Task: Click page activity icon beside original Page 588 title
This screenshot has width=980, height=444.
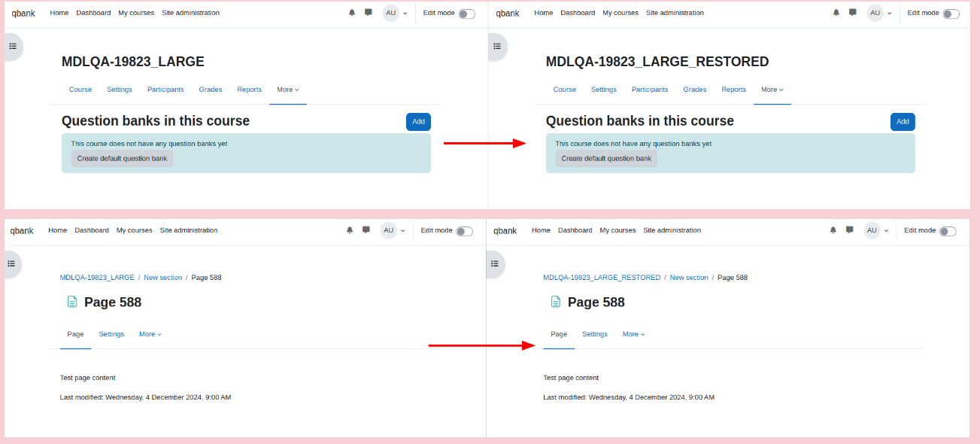Action: 72,302
